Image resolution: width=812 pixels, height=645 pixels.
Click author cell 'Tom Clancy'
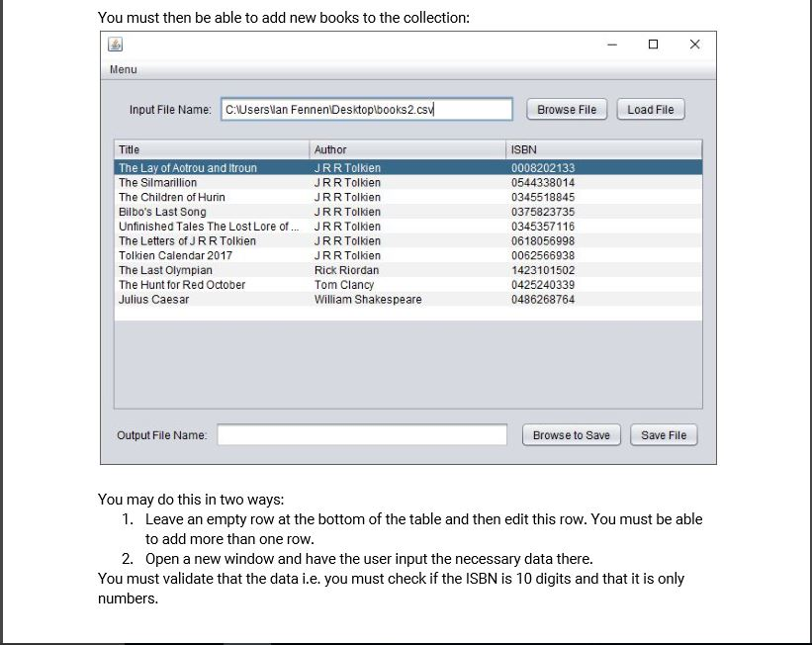coord(407,285)
